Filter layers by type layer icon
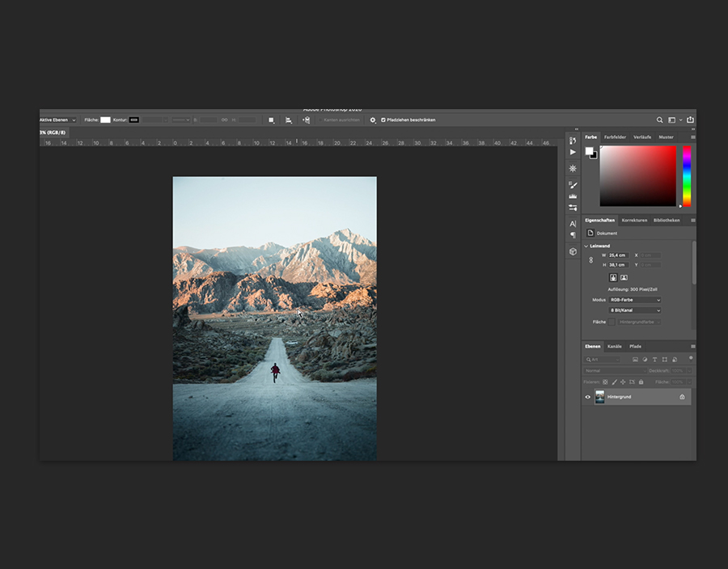 654,360
